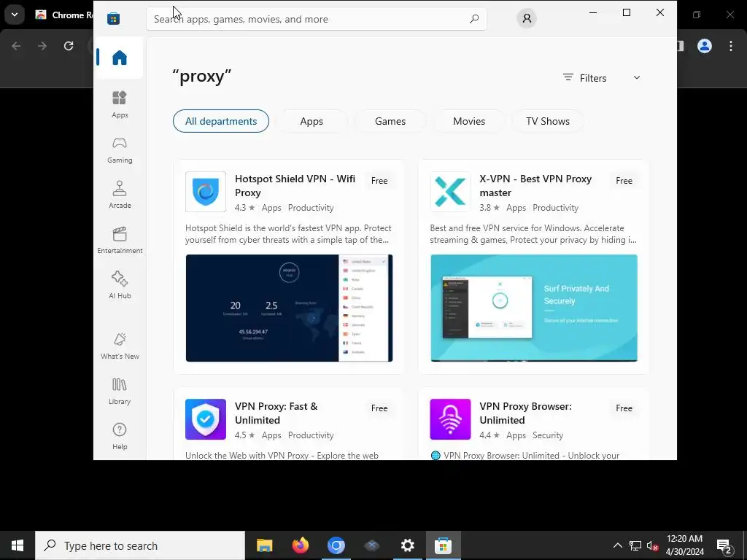Click Security category under VPN Proxy Browser

click(x=548, y=435)
